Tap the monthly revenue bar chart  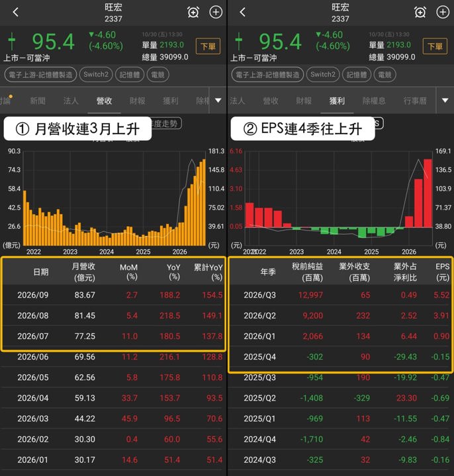click(114, 198)
